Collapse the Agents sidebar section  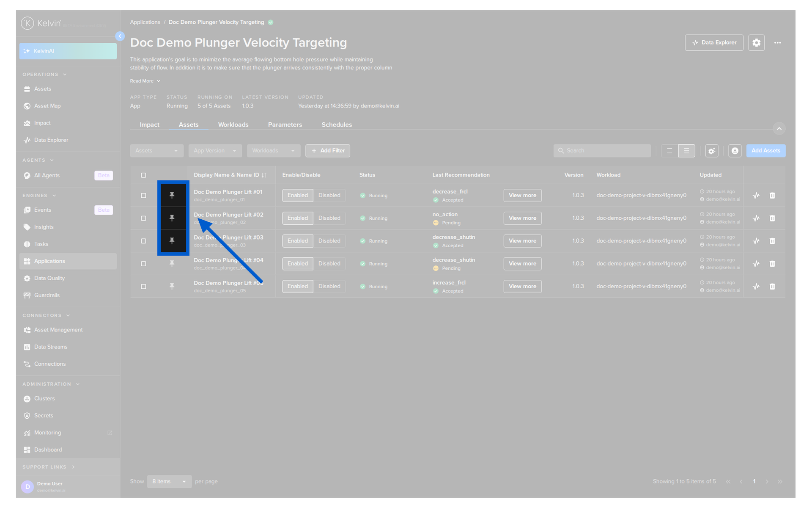tap(38, 160)
